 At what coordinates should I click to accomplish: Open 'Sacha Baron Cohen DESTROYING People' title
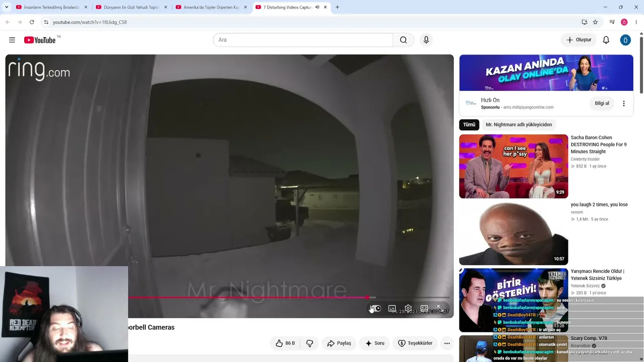coord(599,144)
